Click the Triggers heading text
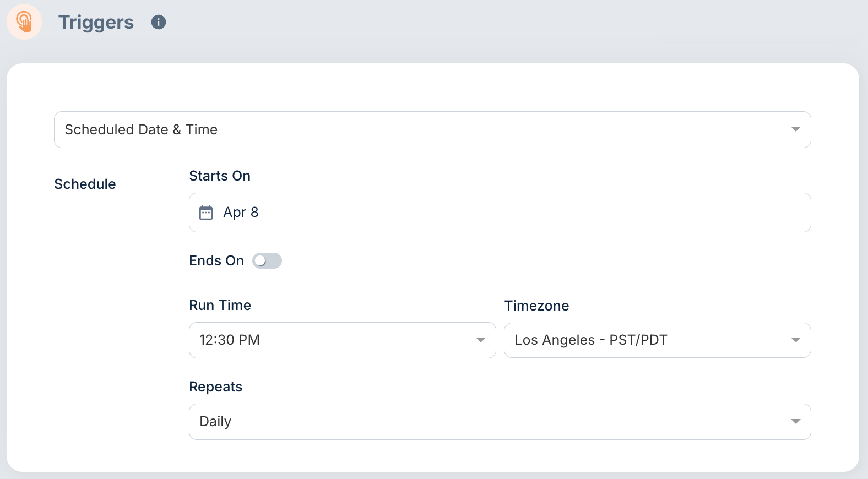 point(96,22)
